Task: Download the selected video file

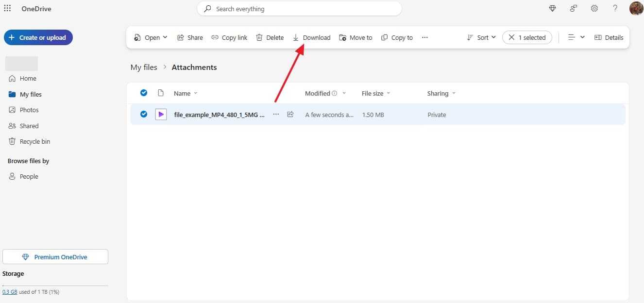Action: (311, 37)
